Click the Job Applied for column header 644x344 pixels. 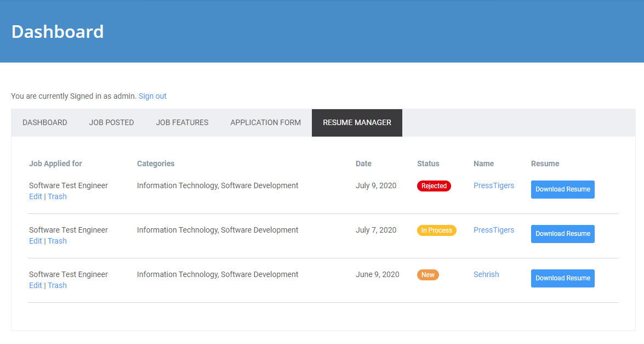tap(55, 163)
